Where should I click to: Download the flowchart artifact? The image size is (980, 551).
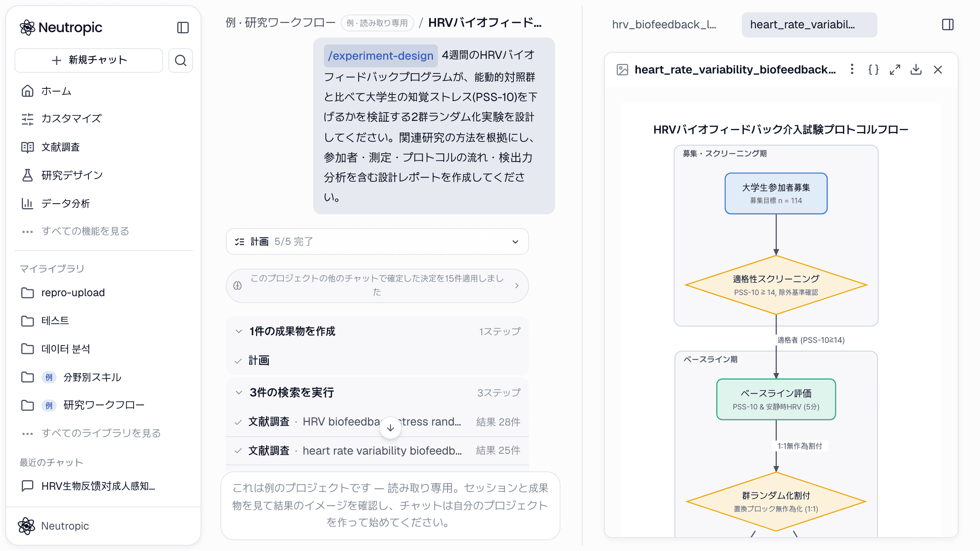916,70
